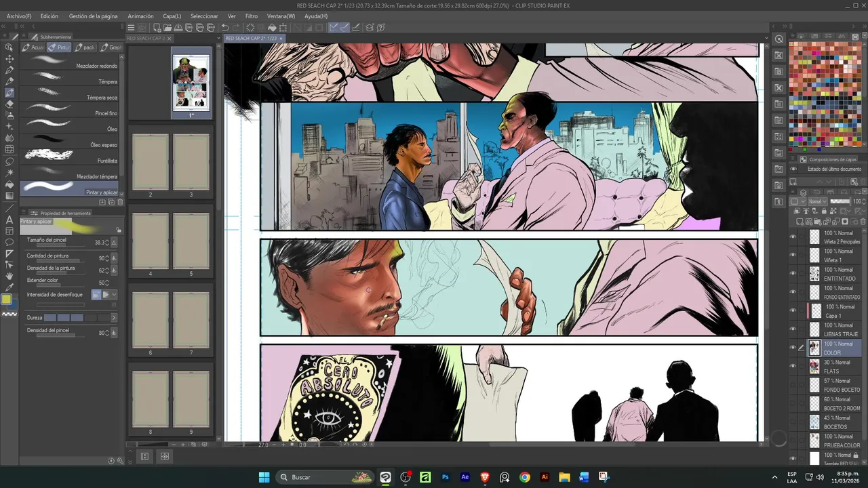
Task: Adjust the layer opacity slider
Action: coord(840,201)
